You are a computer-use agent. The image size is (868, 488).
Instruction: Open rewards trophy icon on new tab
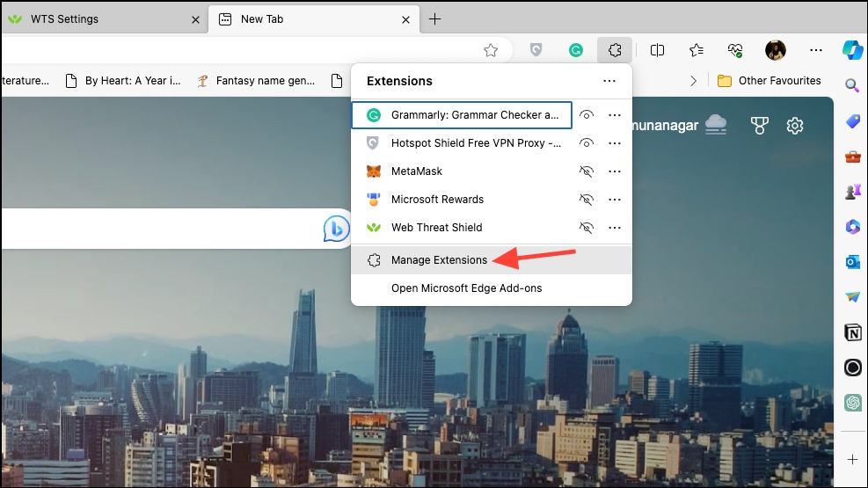pyautogui.click(x=759, y=126)
